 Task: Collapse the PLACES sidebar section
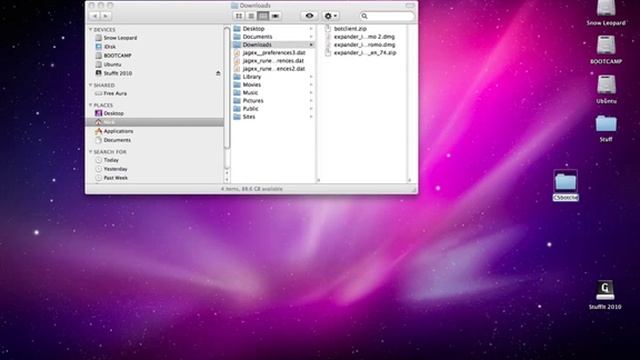click(x=91, y=105)
